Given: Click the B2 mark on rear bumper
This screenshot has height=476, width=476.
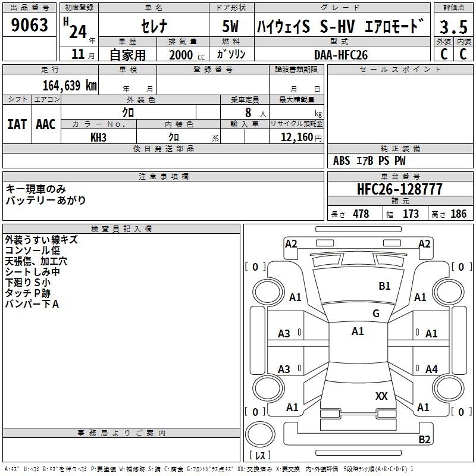Looking at the screenshot, I should coord(424,439).
